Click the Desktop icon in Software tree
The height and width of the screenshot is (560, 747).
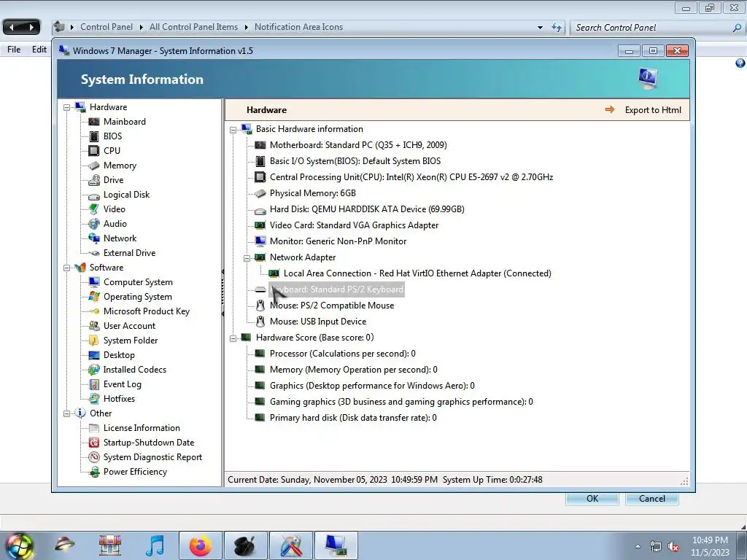tap(94, 355)
